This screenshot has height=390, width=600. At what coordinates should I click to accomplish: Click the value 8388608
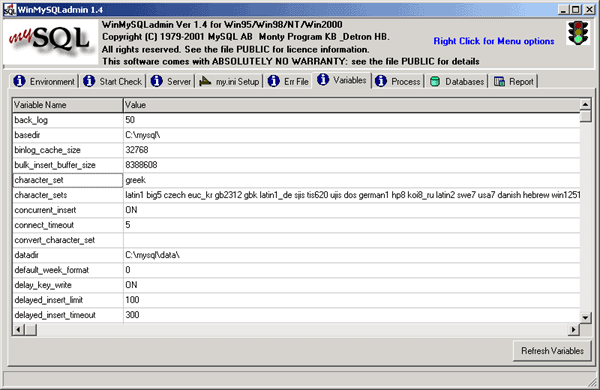pos(141,165)
